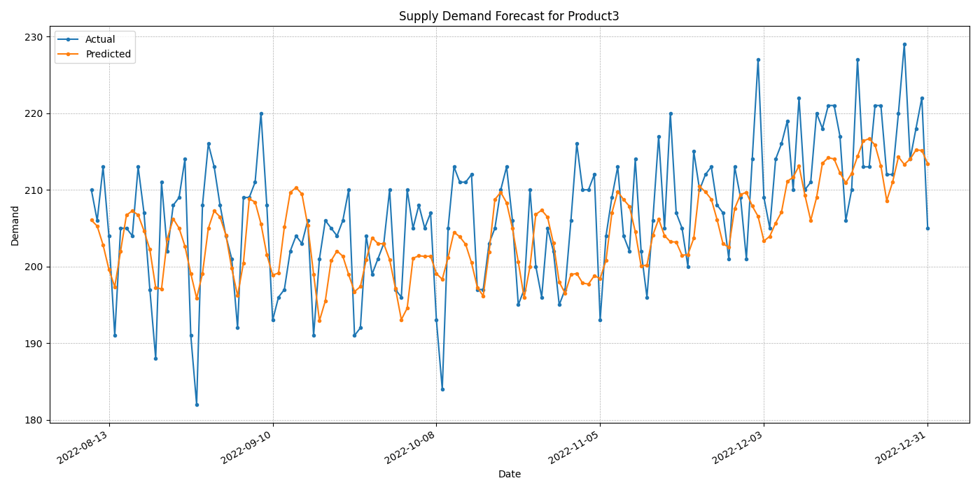
Task: Click the x-axis date label 2022-08-13
Action: tap(83, 447)
